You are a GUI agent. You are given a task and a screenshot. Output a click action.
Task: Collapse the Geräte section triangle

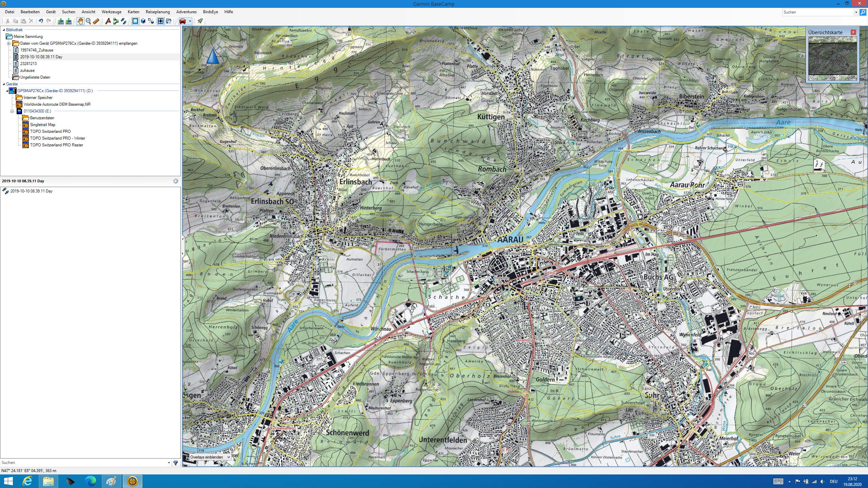pos(4,84)
